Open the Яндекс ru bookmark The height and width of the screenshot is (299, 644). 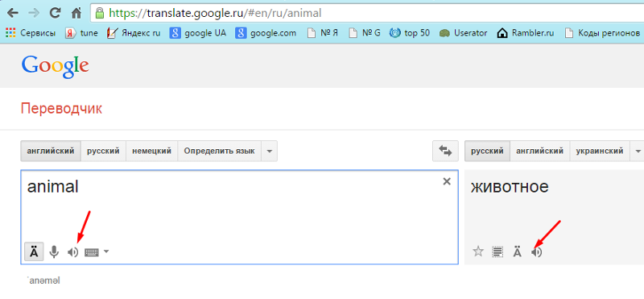point(134,33)
